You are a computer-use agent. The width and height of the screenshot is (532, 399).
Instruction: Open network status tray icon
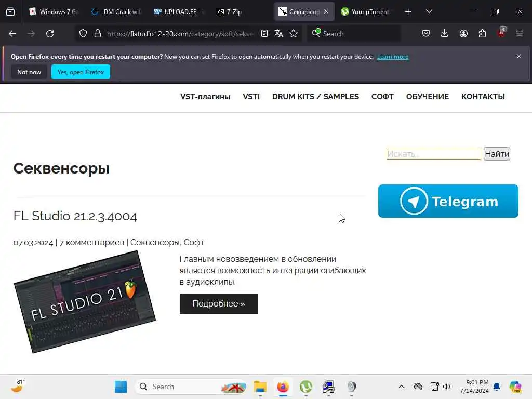click(x=435, y=387)
